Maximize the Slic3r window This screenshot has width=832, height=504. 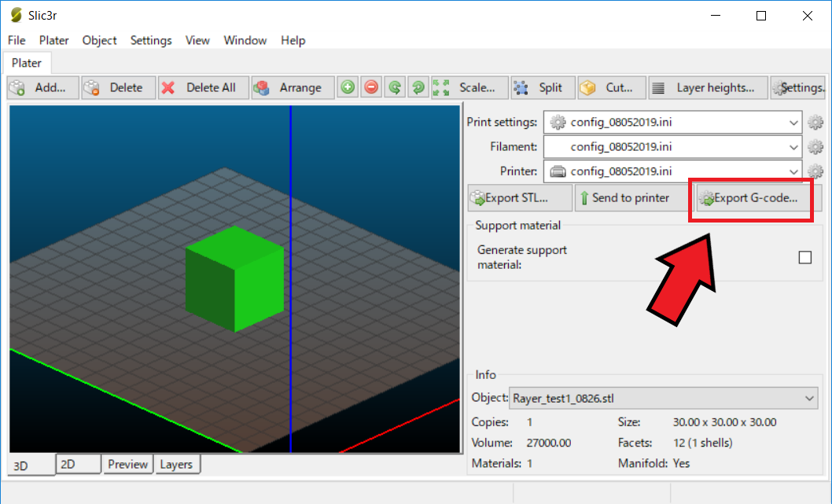[761, 16]
